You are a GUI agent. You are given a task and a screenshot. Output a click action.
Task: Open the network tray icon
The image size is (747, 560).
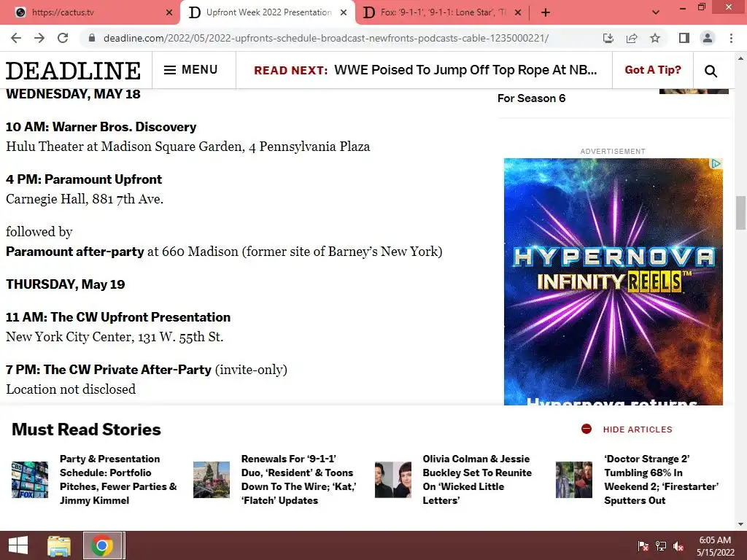[661, 546]
